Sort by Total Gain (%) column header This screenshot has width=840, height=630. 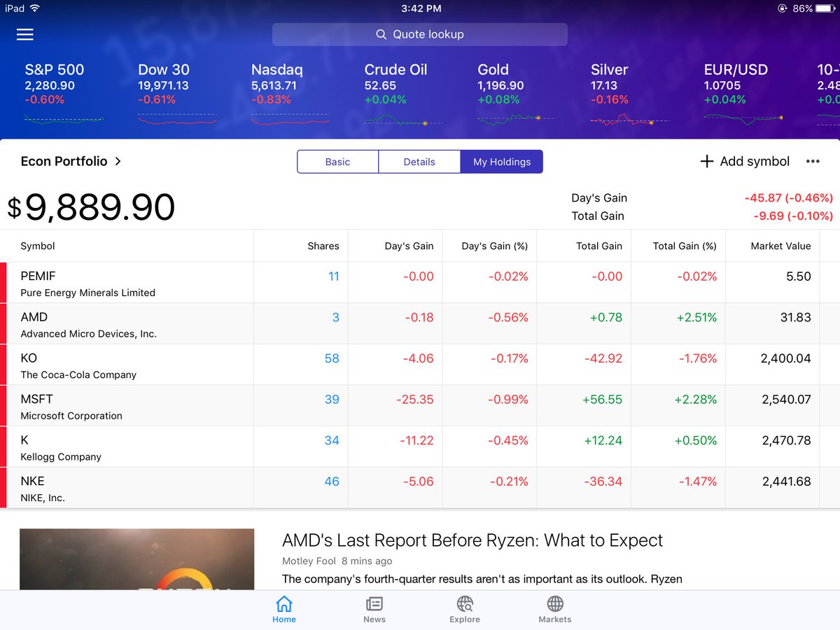(x=685, y=246)
